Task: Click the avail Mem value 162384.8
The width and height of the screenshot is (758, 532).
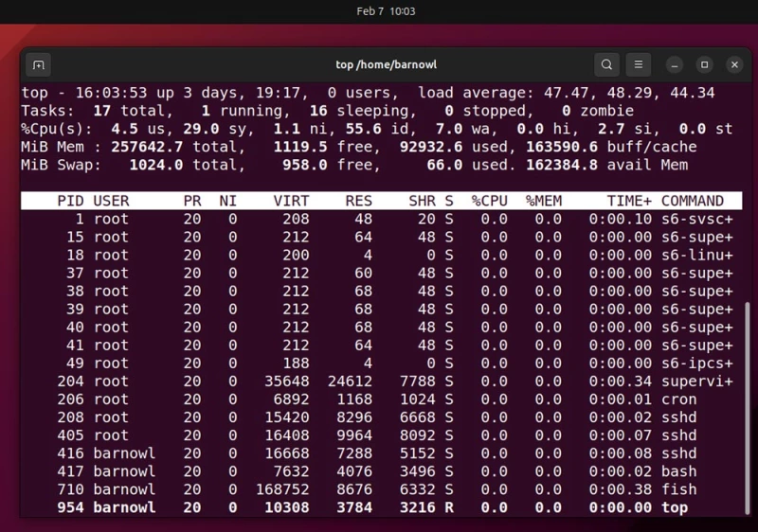Action: (562, 165)
